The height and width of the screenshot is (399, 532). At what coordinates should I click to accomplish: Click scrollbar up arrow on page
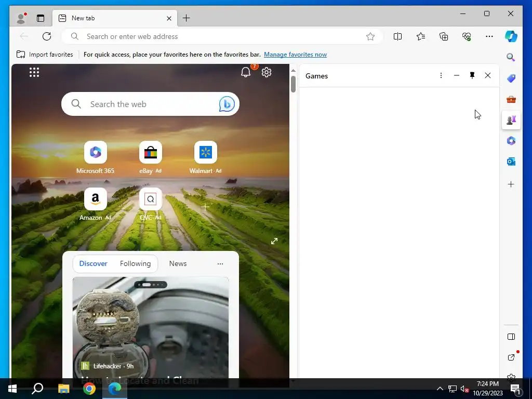click(293, 71)
